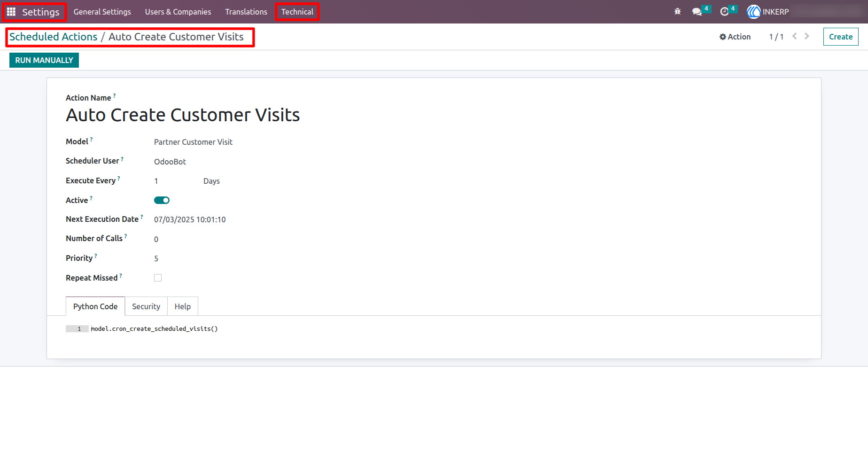Open the activities clock icon

coord(724,12)
